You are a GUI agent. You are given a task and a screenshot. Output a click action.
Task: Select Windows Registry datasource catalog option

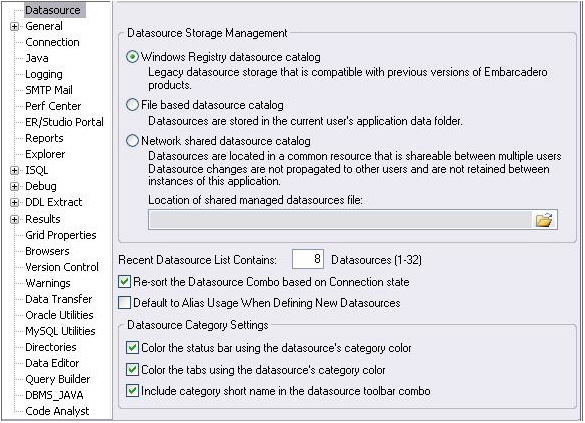pos(132,57)
